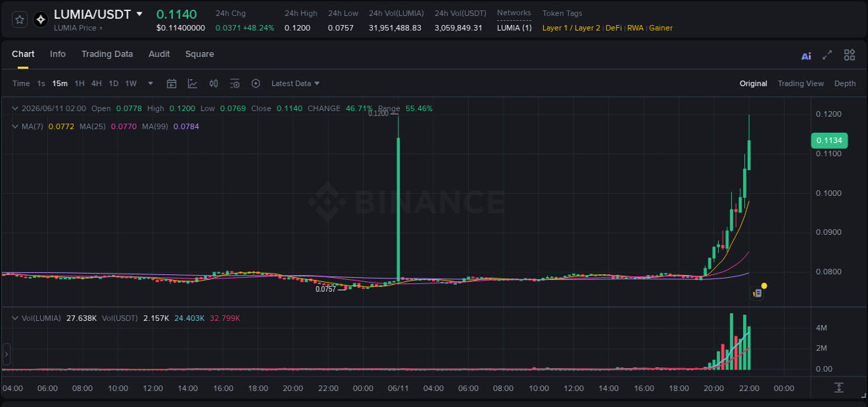
Task: Expand chart to fullscreen with arrows icon
Action: point(827,55)
